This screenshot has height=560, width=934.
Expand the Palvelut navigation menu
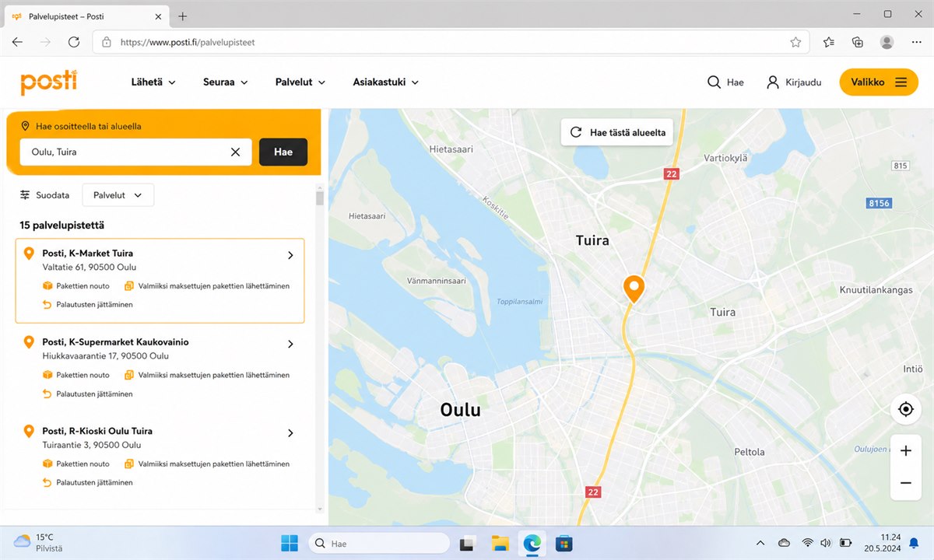(x=300, y=82)
